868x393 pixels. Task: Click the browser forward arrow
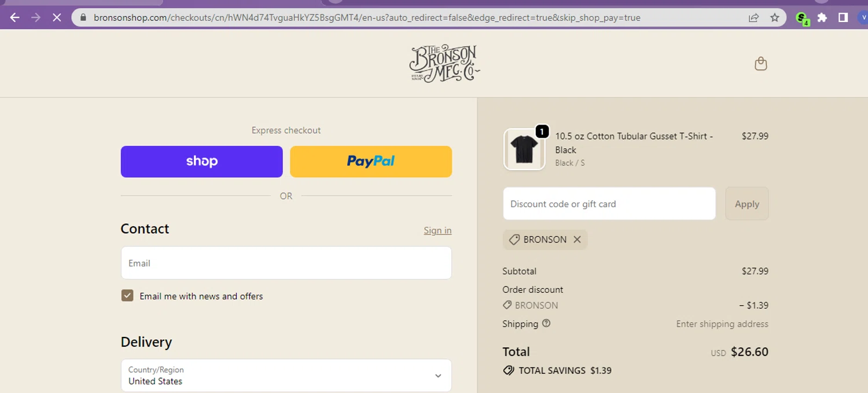pos(36,17)
